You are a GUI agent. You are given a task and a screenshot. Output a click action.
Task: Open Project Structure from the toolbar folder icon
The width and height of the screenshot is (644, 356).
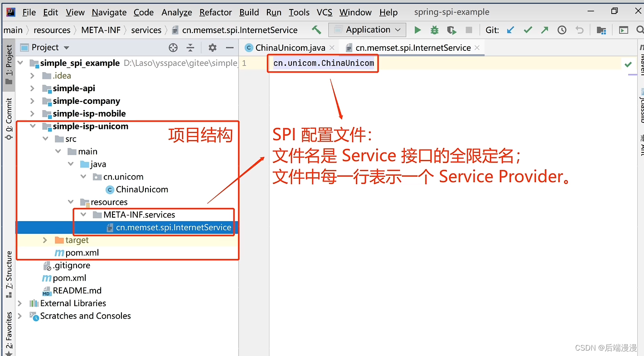tap(601, 30)
